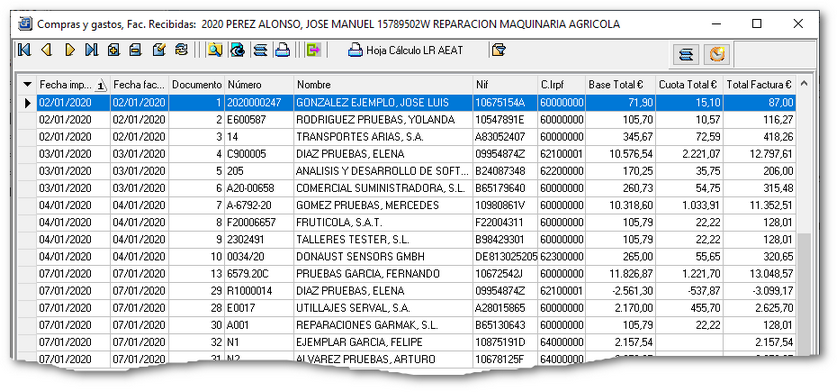Screen dimensions: 837x392
Task: Click the right-side double-arrow button
Action: [687, 54]
